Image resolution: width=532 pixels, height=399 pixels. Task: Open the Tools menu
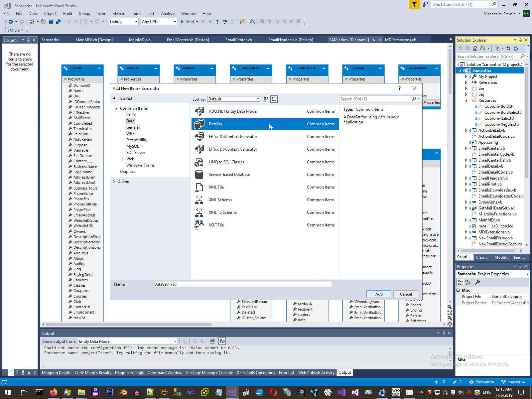[x=136, y=14]
